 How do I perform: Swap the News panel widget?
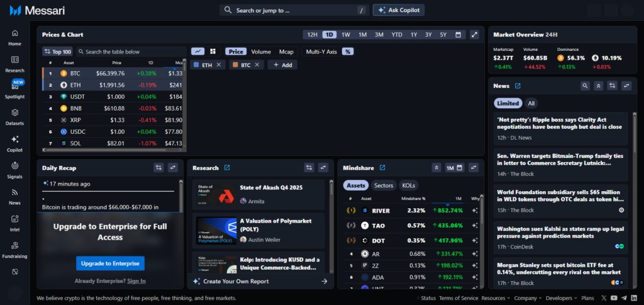(x=626, y=86)
